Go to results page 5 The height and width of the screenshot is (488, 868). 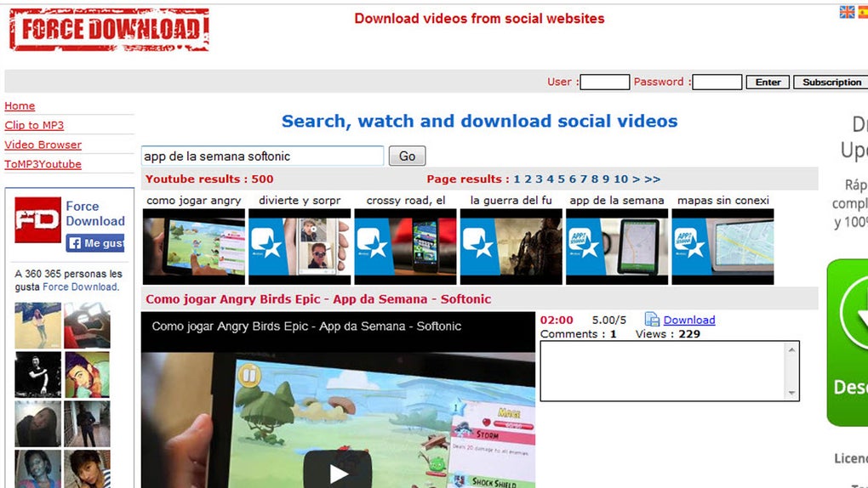coord(562,179)
